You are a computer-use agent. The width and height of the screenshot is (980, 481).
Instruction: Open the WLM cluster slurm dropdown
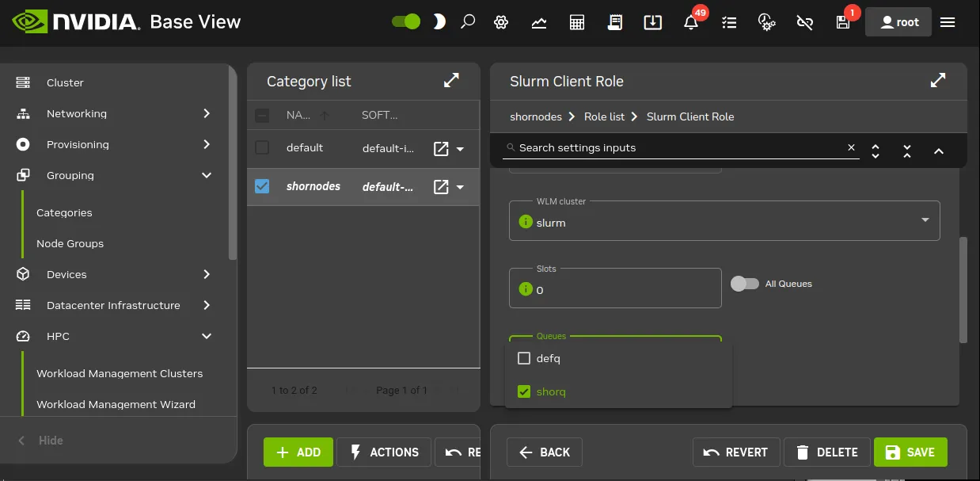[x=724, y=221]
